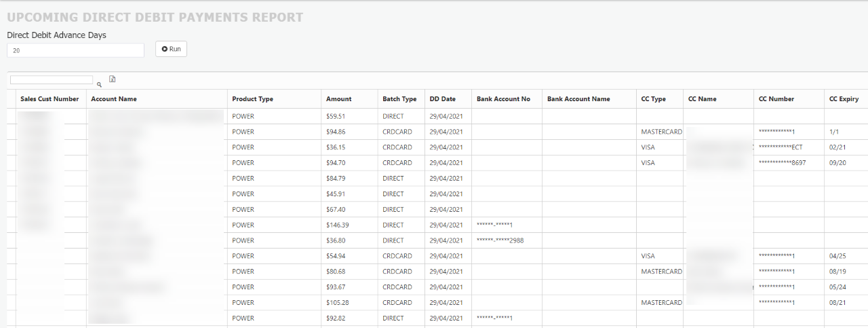Click the magnifier search icon above the table
868x328 pixels.
click(99, 85)
